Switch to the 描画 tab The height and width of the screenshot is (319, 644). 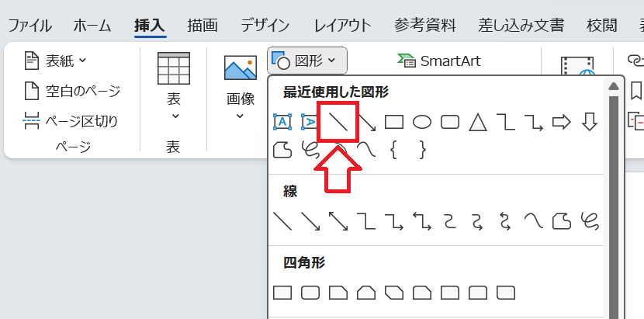pyautogui.click(x=203, y=26)
